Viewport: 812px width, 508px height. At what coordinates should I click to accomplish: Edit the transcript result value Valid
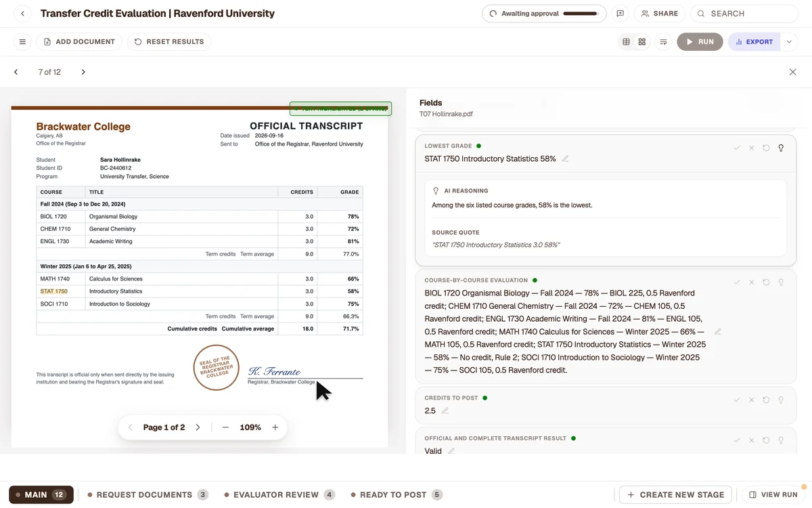451,451
